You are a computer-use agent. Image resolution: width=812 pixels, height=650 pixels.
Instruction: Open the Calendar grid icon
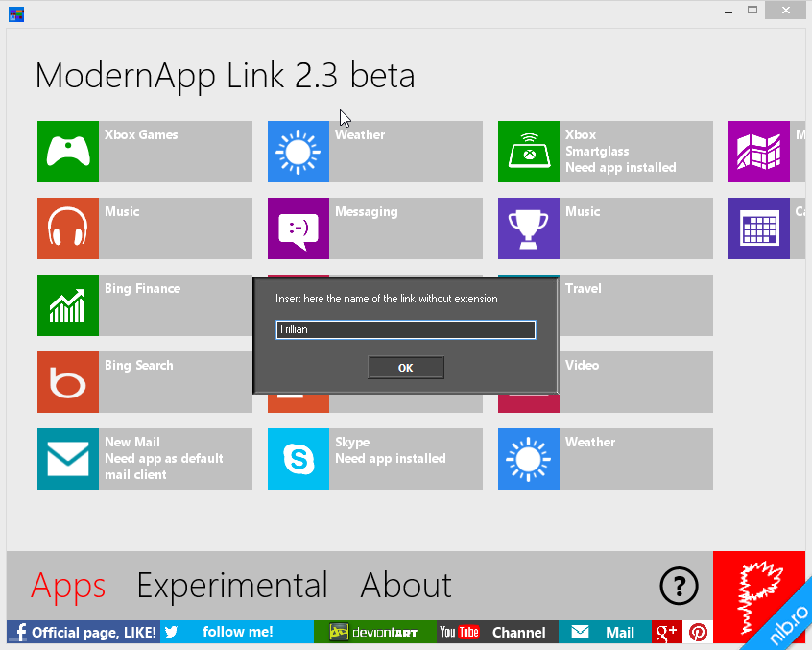pos(759,229)
